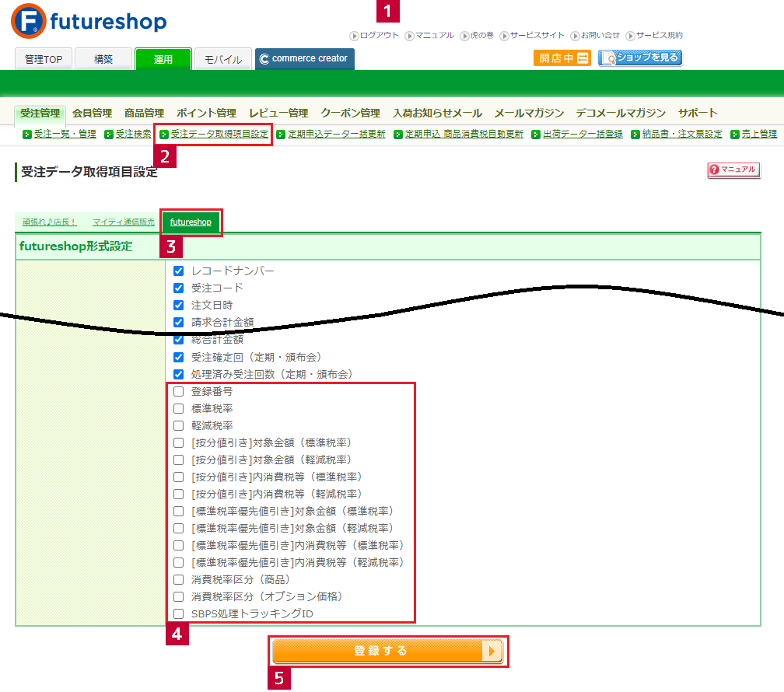Check the 軽減税率 checkbox
The image size is (784, 692).
pyautogui.click(x=179, y=425)
